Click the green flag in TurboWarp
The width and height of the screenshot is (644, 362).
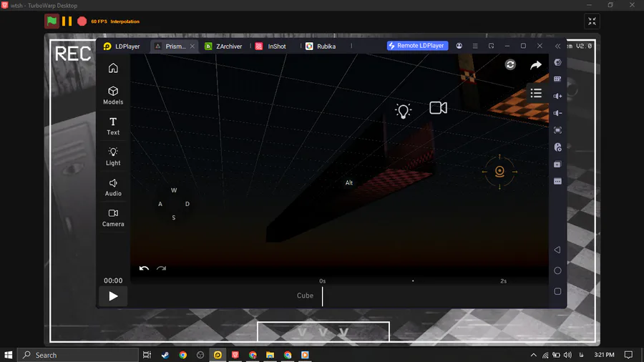(x=52, y=21)
